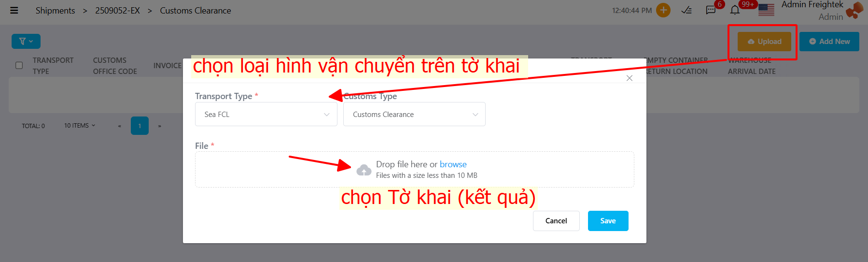Change the 10 ITEMS page size selector
This screenshot has width=868, height=262.
coord(80,126)
